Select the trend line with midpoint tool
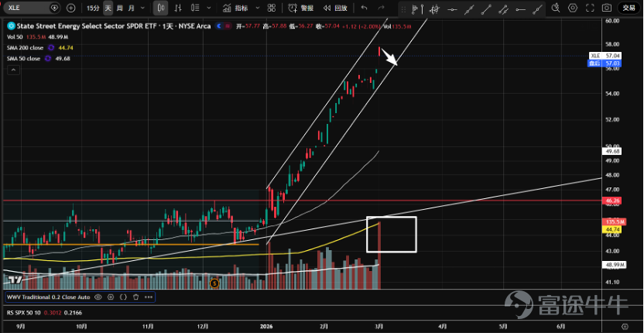This screenshot has height=333, width=644. (469, 9)
